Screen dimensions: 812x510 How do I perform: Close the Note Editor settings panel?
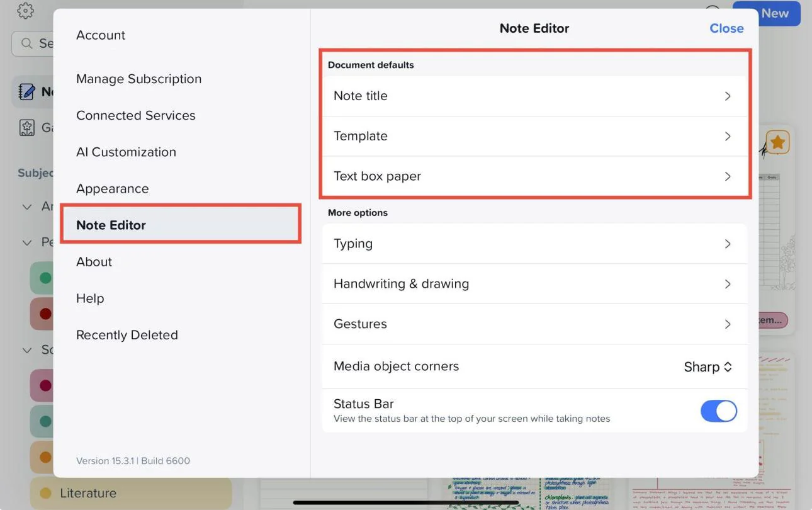tap(726, 28)
